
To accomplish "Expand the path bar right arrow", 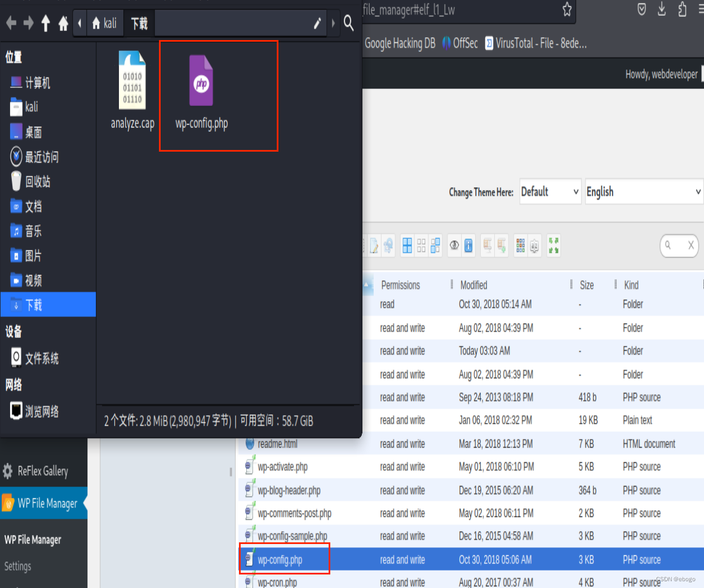I will click(x=333, y=23).
